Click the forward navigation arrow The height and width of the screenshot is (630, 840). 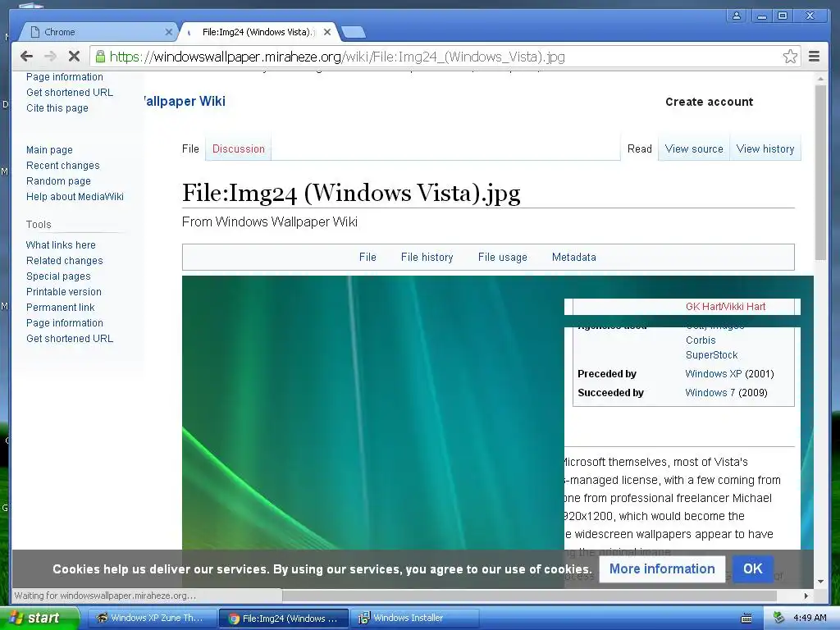point(50,57)
